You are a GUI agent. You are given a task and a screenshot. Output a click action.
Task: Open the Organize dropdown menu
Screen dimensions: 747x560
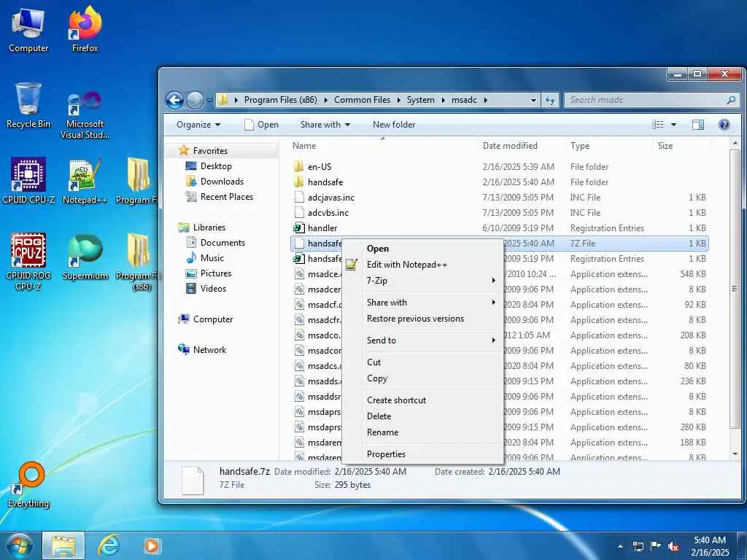tap(198, 125)
